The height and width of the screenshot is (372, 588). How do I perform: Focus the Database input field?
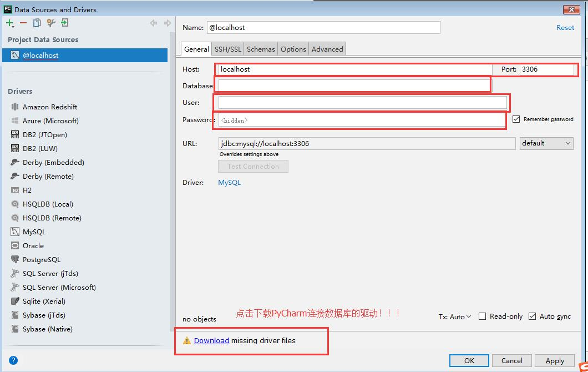(354, 86)
